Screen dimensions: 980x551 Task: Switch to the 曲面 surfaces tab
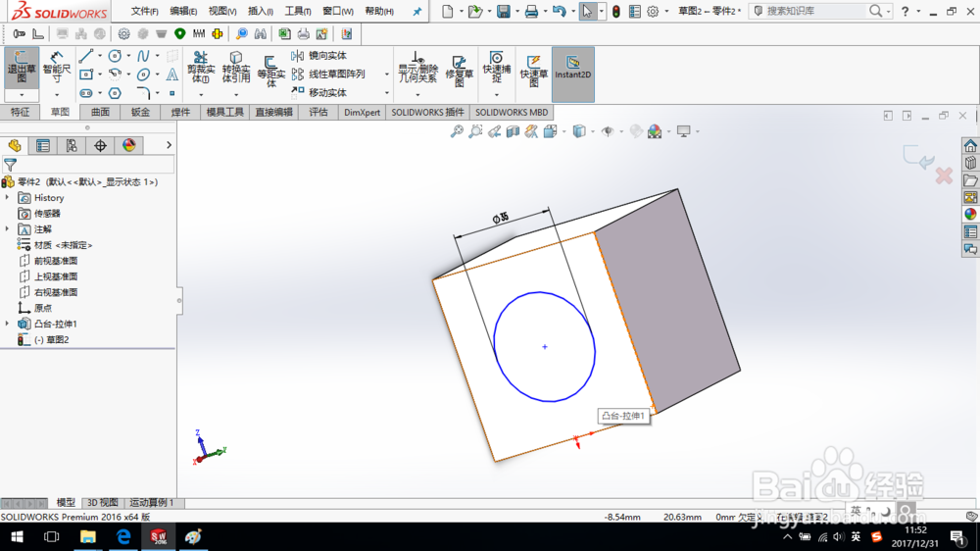pos(100,112)
